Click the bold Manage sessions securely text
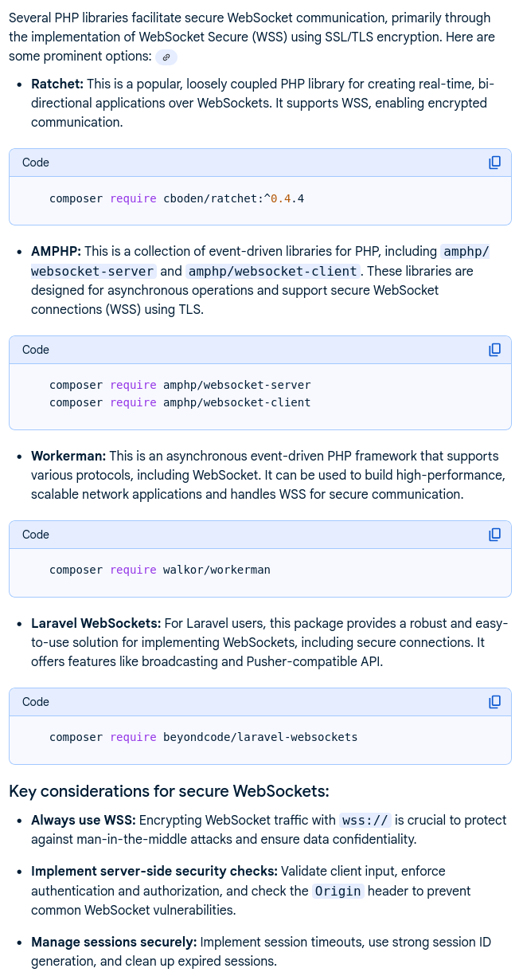Viewport: 523px width, 980px height. (114, 942)
